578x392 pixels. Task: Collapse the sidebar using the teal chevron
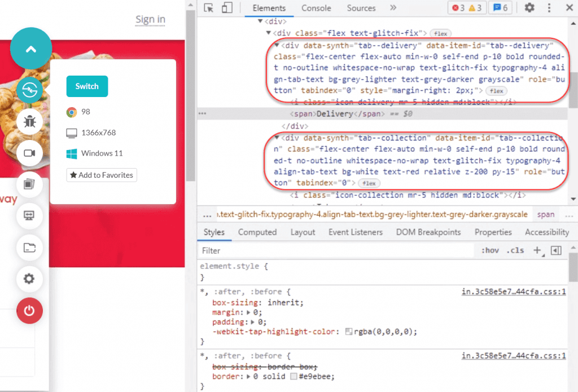click(31, 49)
